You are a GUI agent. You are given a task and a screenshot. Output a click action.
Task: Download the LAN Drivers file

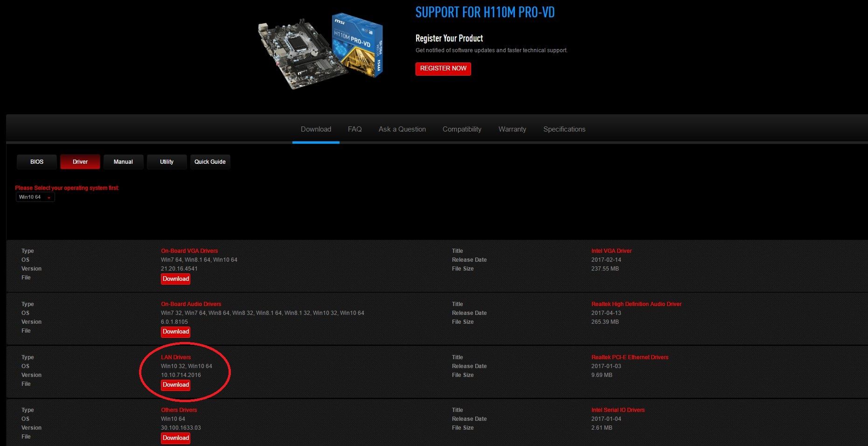[x=176, y=385]
